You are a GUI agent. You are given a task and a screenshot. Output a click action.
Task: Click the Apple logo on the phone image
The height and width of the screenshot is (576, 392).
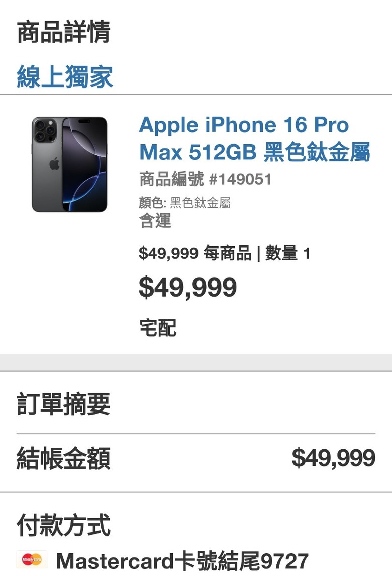point(54,163)
